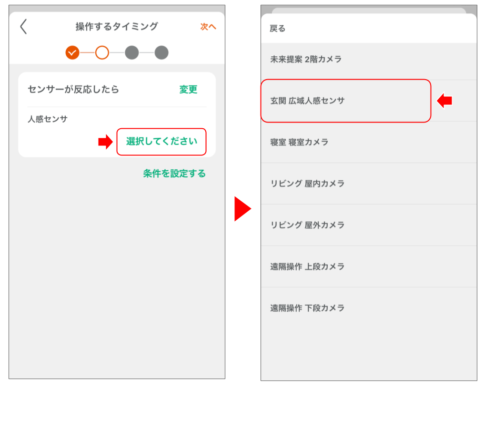This screenshot has width=504, height=432.
Task: Tap the 操作するタイミング title bar
Action: tap(116, 28)
